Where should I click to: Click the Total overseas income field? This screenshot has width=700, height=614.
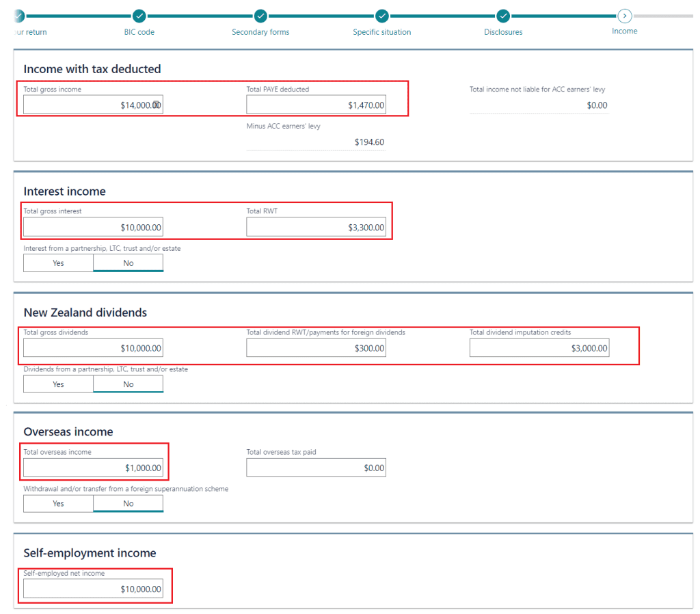pos(93,468)
